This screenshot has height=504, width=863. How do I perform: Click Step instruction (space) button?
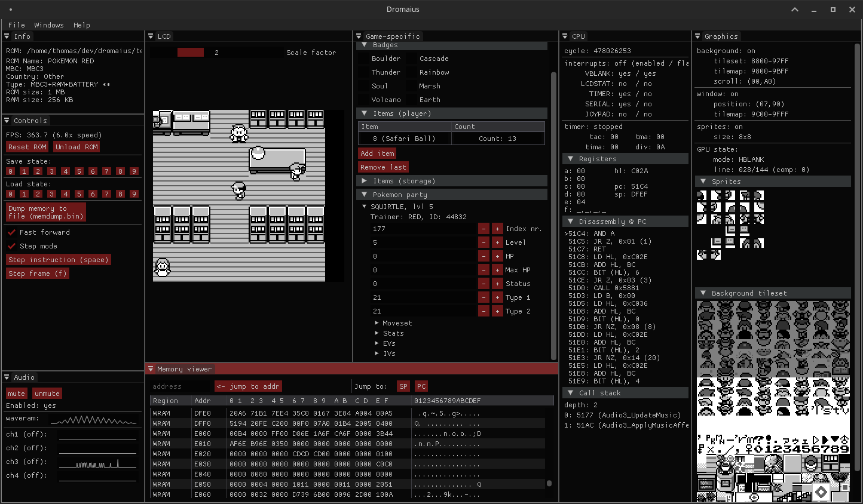tap(59, 260)
